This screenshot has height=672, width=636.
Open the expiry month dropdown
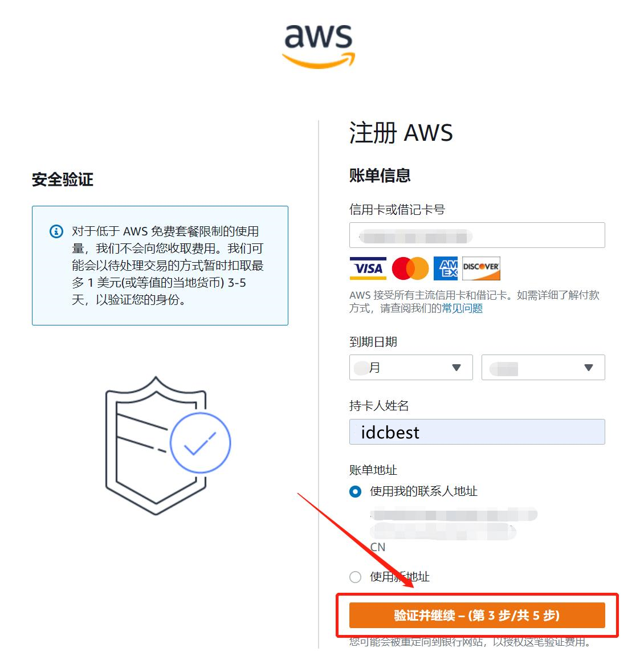tap(410, 367)
